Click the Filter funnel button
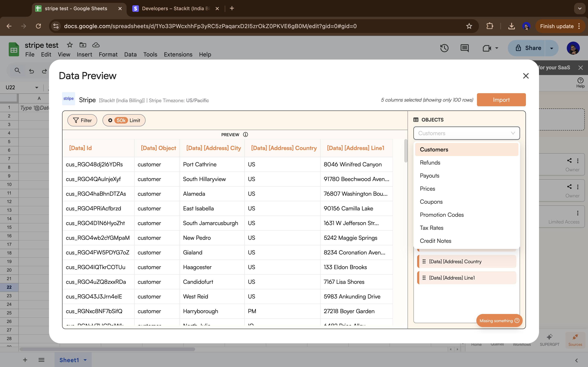588x367 pixels. pyautogui.click(x=82, y=120)
